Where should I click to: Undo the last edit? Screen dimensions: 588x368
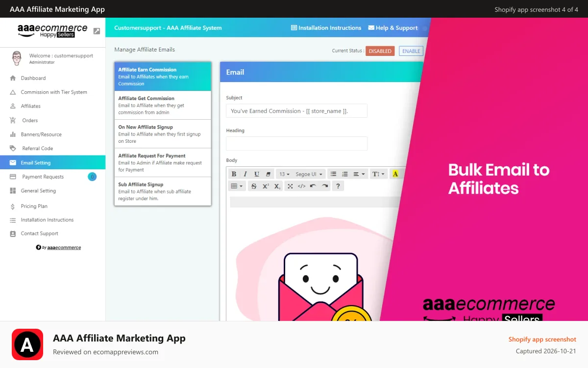313,186
